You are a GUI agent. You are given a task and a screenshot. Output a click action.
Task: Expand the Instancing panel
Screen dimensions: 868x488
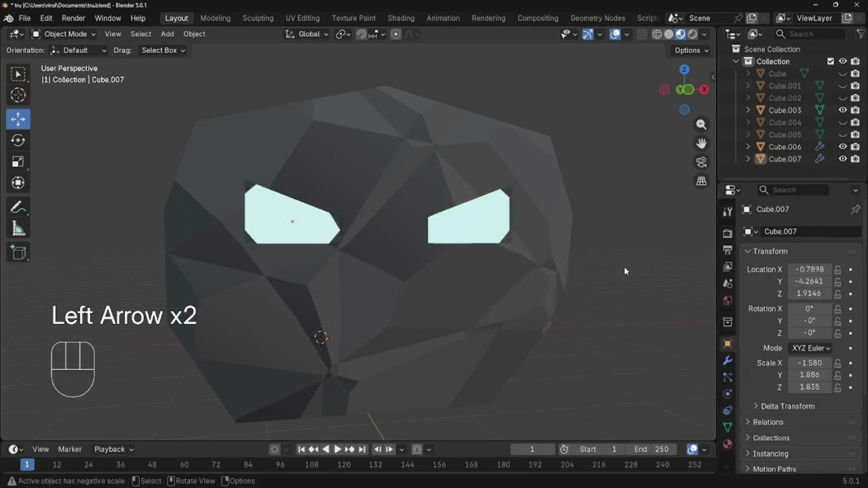point(770,453)
